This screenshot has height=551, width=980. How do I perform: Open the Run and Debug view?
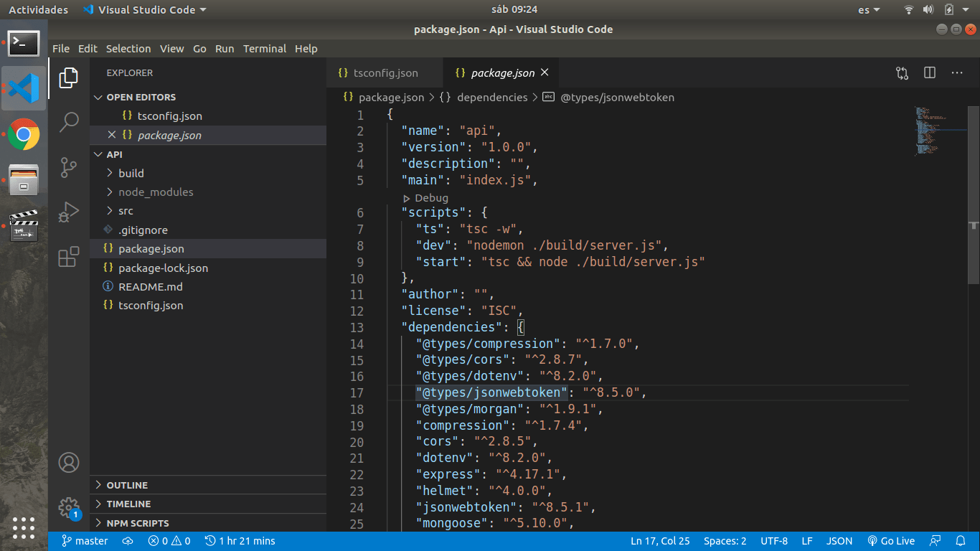(69, 212)
